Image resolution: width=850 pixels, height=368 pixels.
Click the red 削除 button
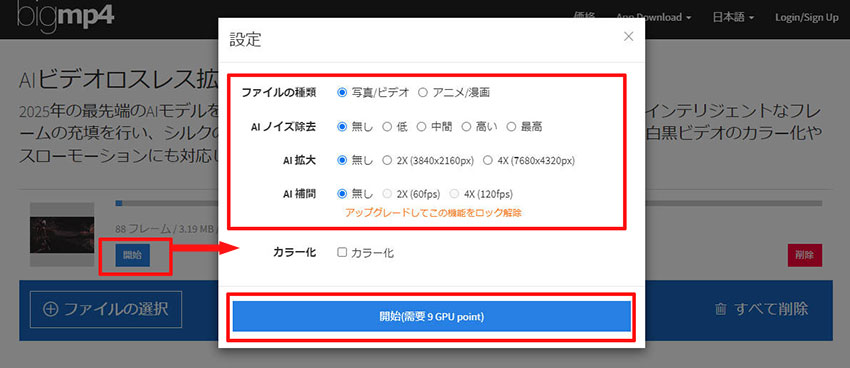click(x=804, y=255)
